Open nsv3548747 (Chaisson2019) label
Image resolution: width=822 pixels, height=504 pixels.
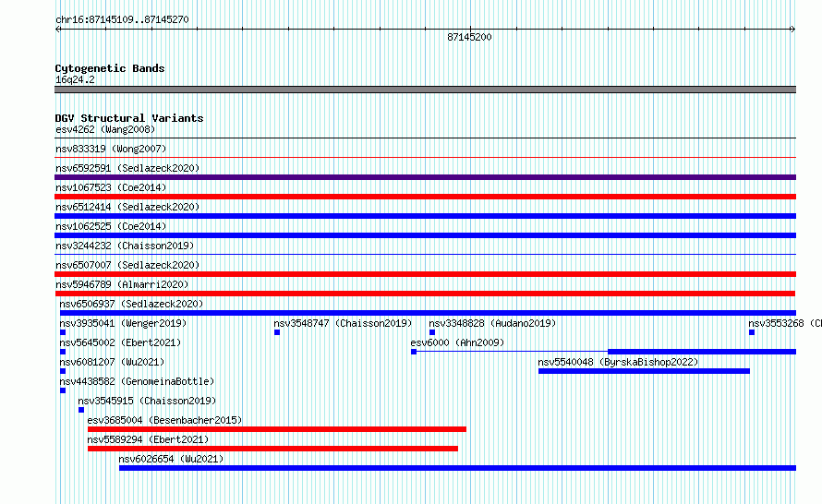(x=343, y=323)
